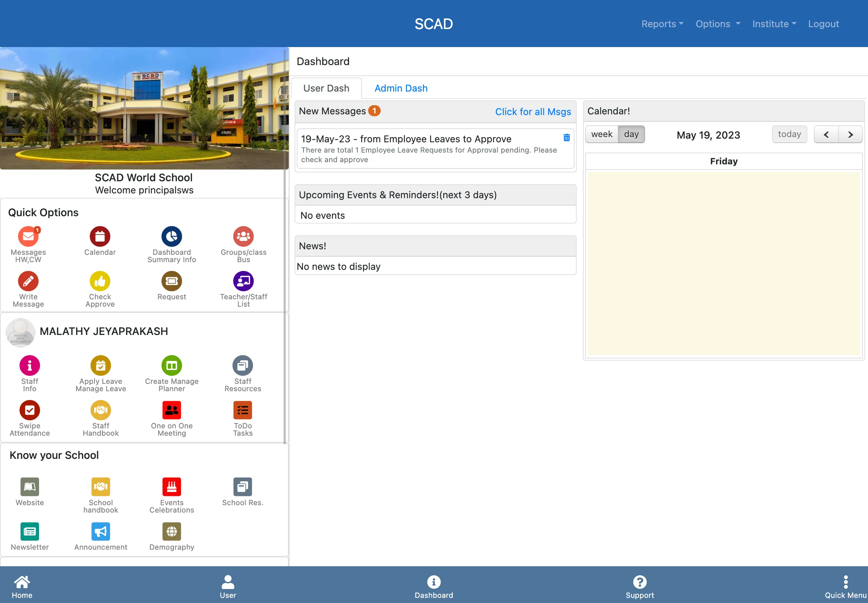Switch calendar to day view

tap(631, 134)
